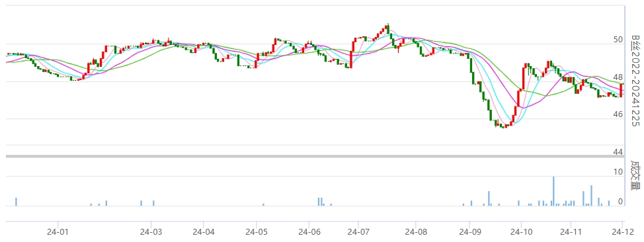Select the 24-03 date axis label
This screenshot has width=644, height=242.
click(x=151, y=231)
